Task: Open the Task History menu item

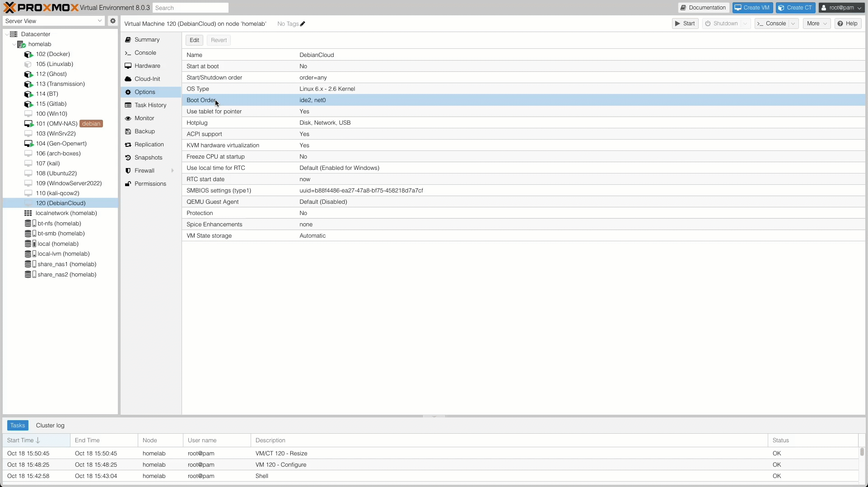Action: [x=150, y=105]
